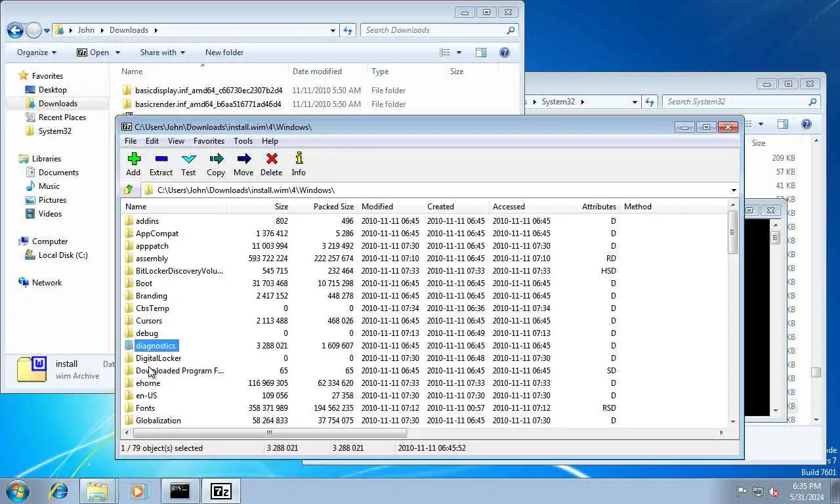Select the addins folder
Image resolution: width=840 pixels, height=504 pixels.
pos(147,221)
